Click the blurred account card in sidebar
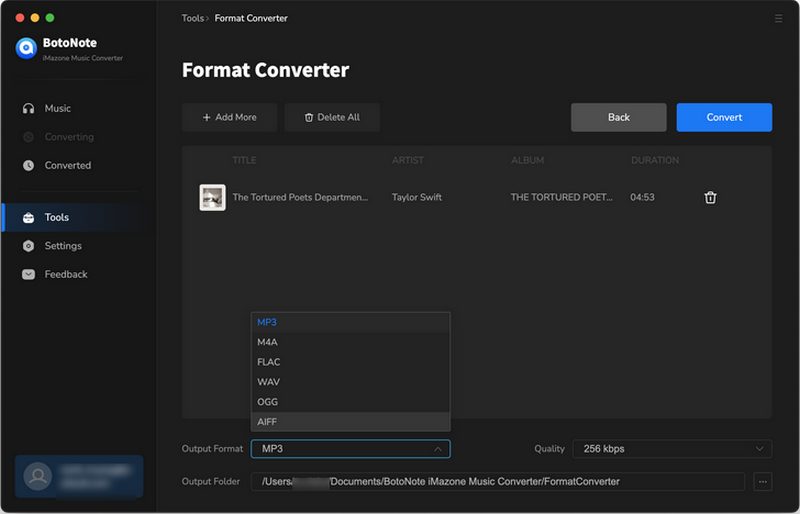Screen dimensions: 800x514 pyautogui.click(x=79, y=476)
